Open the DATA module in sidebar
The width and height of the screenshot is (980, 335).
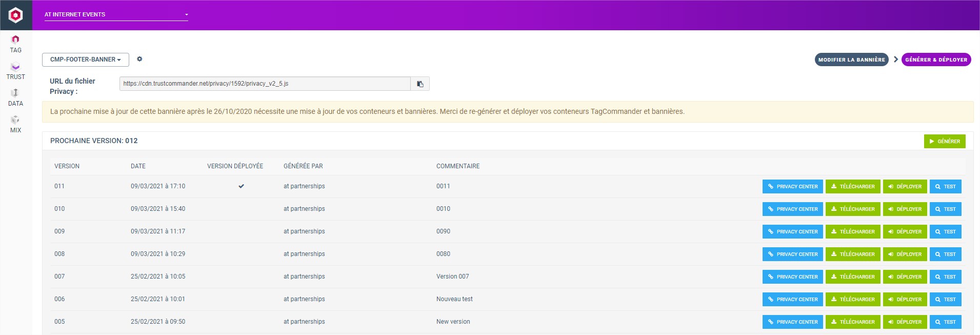coord(15,97)
